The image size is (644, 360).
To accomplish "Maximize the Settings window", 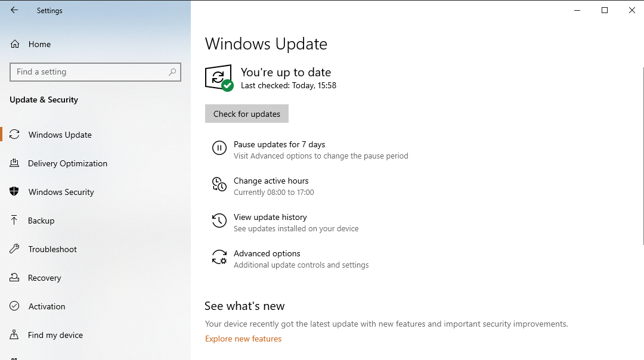I will click(x=605, y=10).
